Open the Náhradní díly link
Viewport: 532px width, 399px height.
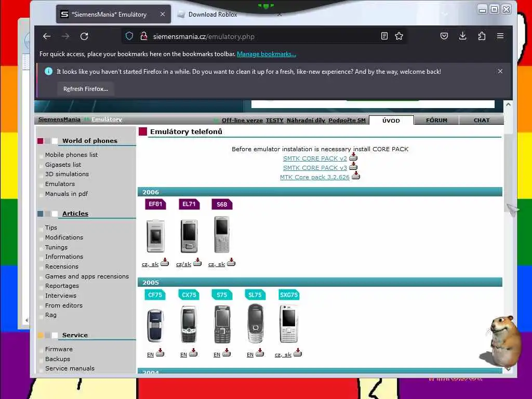[305, 121]
